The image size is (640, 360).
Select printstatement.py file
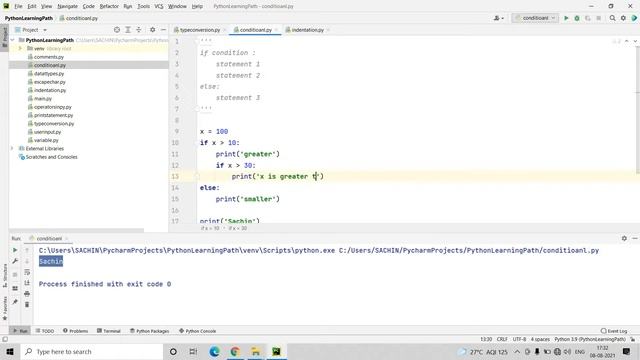(x=53, y=115)
